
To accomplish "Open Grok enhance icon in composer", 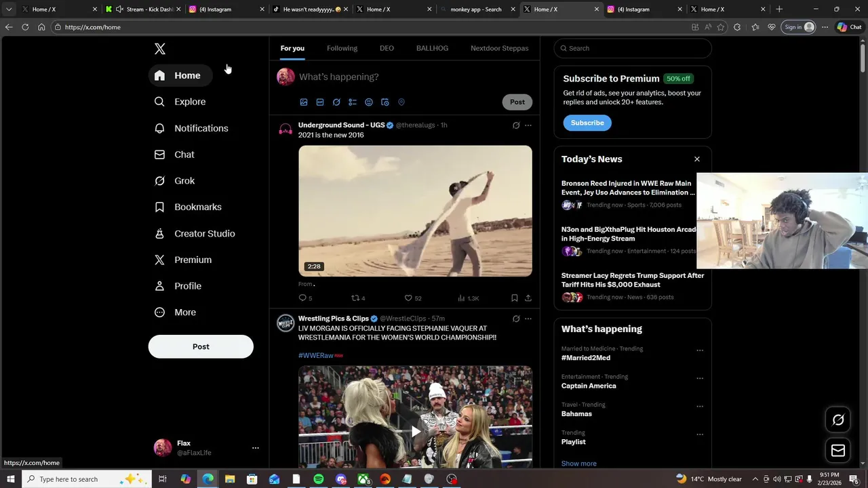I will 336,102.
